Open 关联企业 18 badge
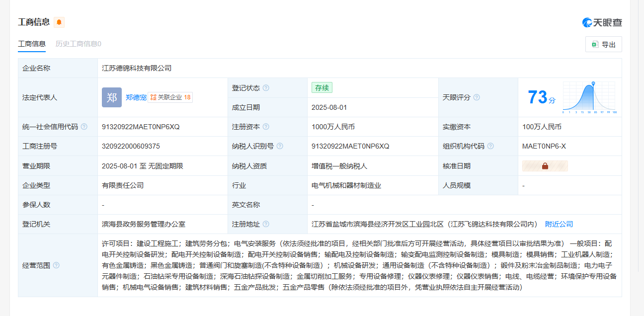Viewport: 644px width, 316px height. [170, 97]
